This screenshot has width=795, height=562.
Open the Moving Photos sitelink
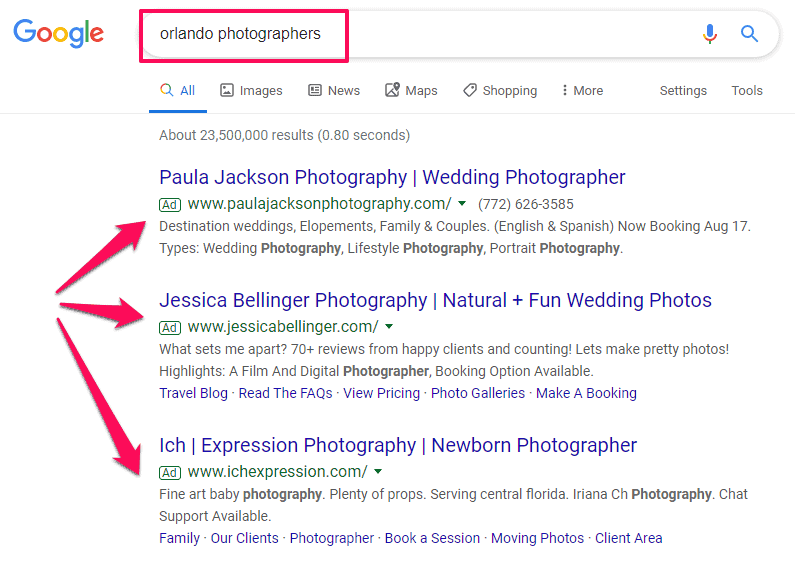(x=537, y=538)
